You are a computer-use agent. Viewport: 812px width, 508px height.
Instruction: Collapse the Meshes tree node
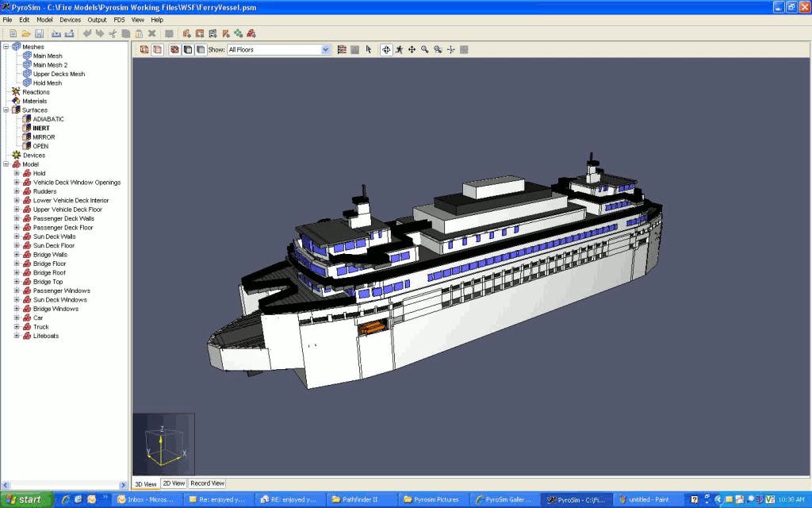[6, 47]
